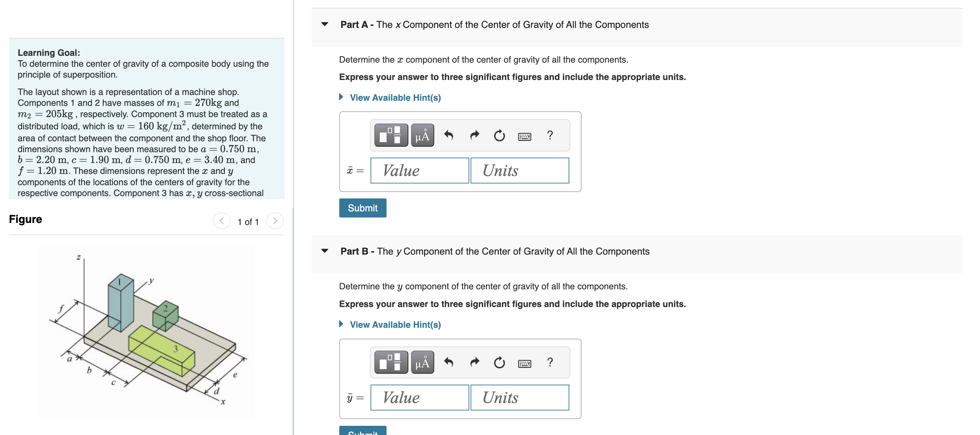The width and height of the screenshot is (980, 435).
Task: Click the Submit button for Part A
Action: 362,208
